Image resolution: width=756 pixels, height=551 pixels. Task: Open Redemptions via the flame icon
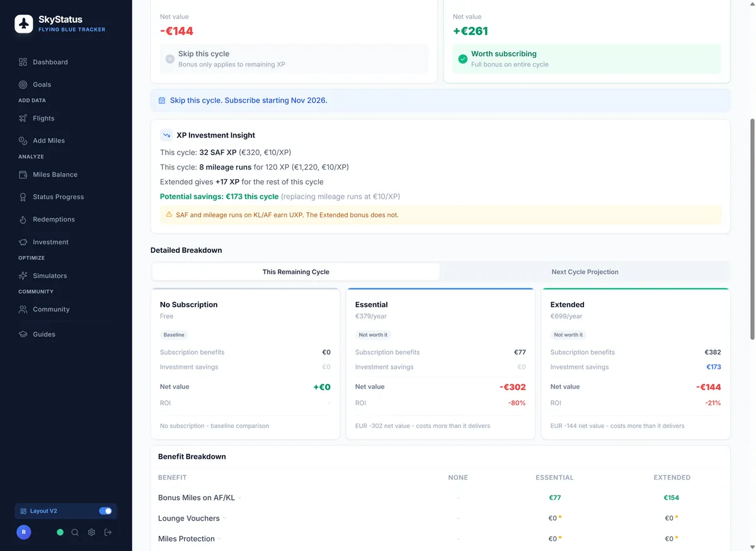pyautogui.click(x=23, y=219)
